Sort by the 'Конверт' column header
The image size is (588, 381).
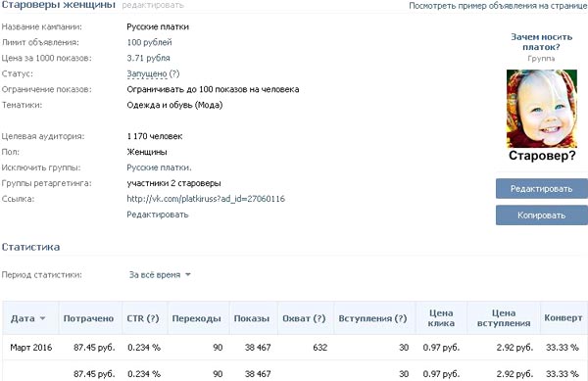[x=563, y=318]
